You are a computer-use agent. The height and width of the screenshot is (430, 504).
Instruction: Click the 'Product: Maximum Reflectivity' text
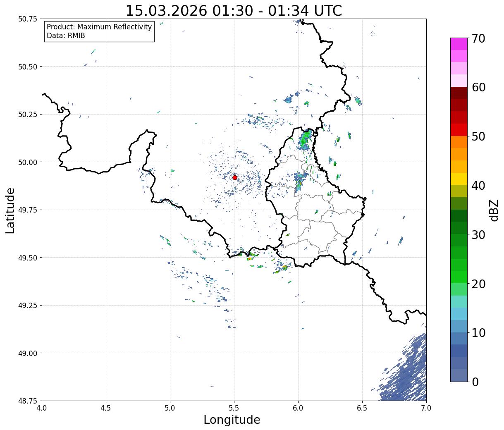click(99, 27)
